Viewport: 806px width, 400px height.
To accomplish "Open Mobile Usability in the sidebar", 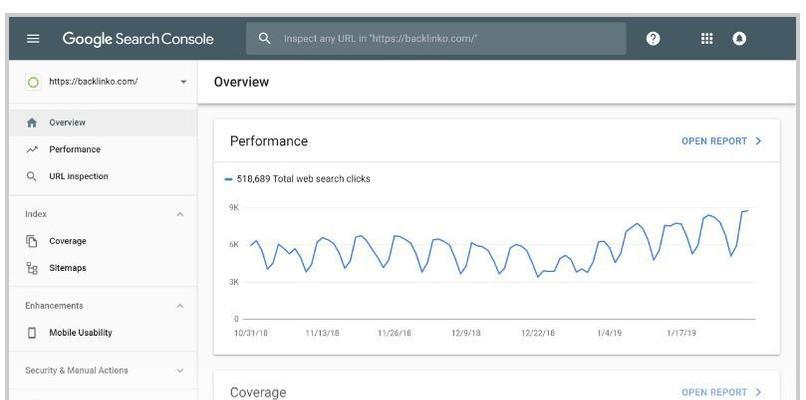I will coord(103,333).
